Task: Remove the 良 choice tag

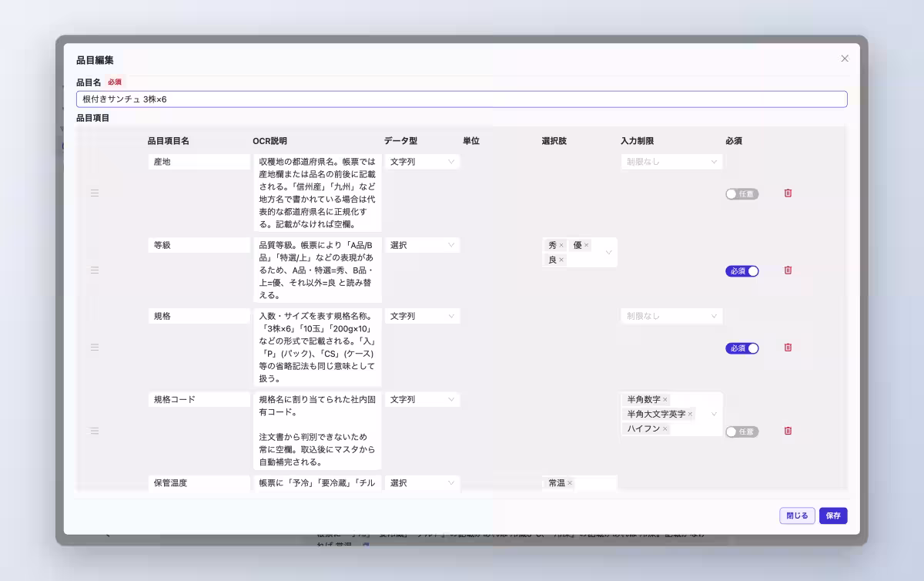Action: pos(561,260)
